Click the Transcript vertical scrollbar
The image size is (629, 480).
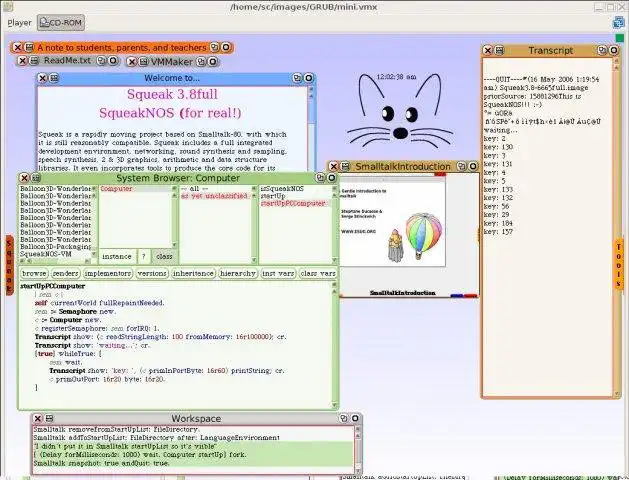[617, 228]
